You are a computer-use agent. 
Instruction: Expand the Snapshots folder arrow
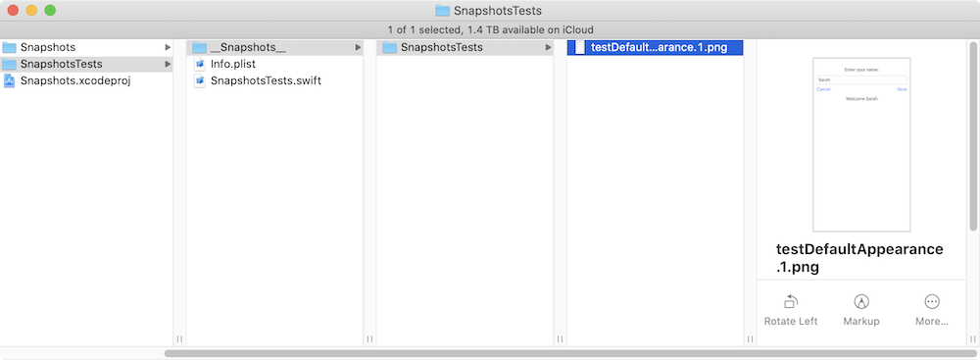168,48
